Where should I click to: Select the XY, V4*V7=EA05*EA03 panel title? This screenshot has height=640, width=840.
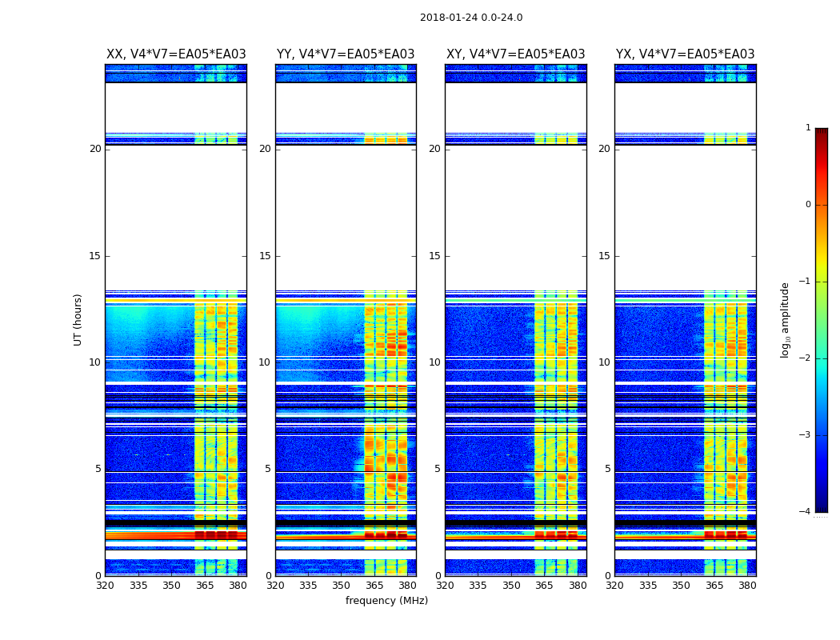click(515, 54)
